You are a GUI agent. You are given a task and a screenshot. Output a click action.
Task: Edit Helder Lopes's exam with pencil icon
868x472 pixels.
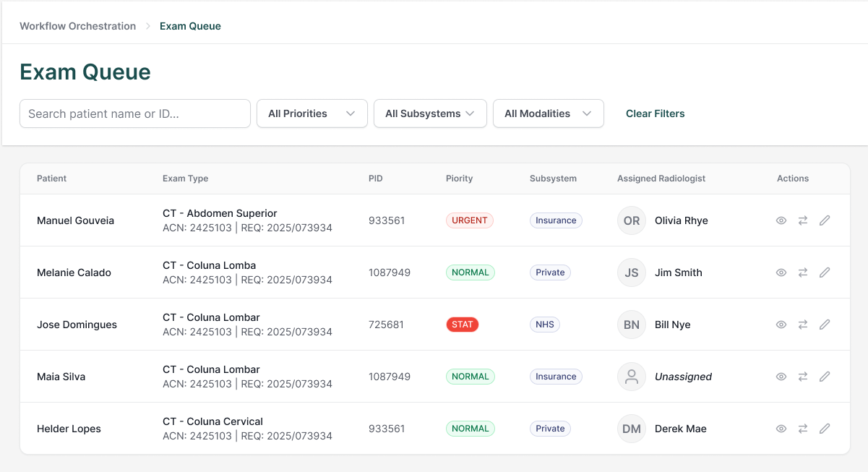[x=825, y=429]
